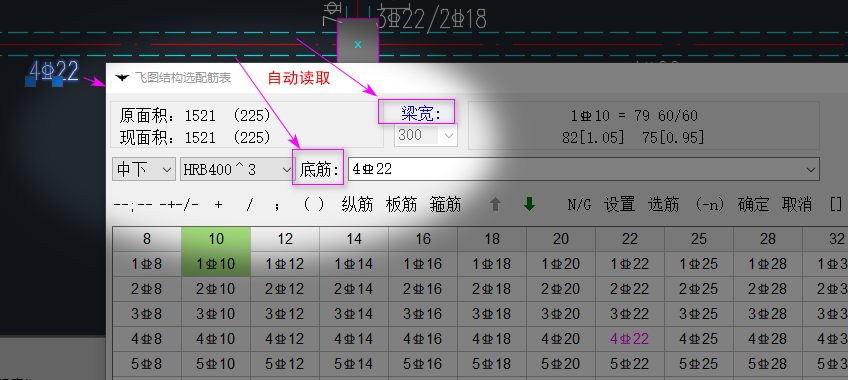Select the column header 18

[492, 238]
